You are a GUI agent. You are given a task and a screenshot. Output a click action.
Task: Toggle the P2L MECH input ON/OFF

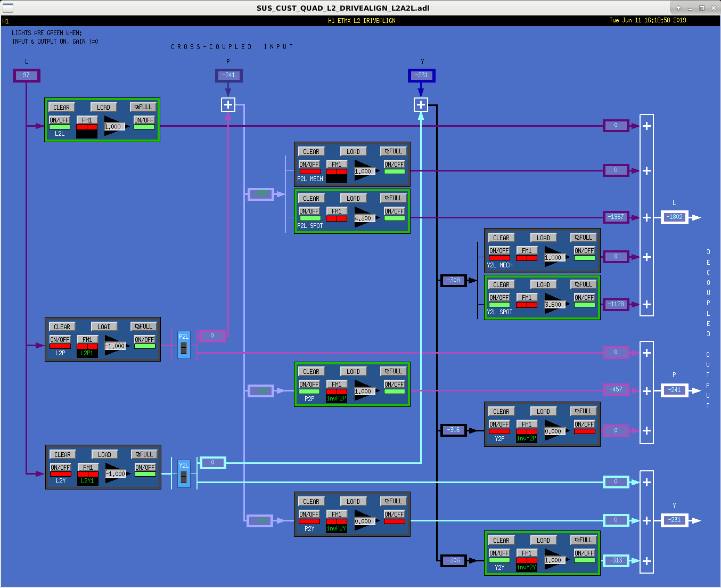coord(309,165)
